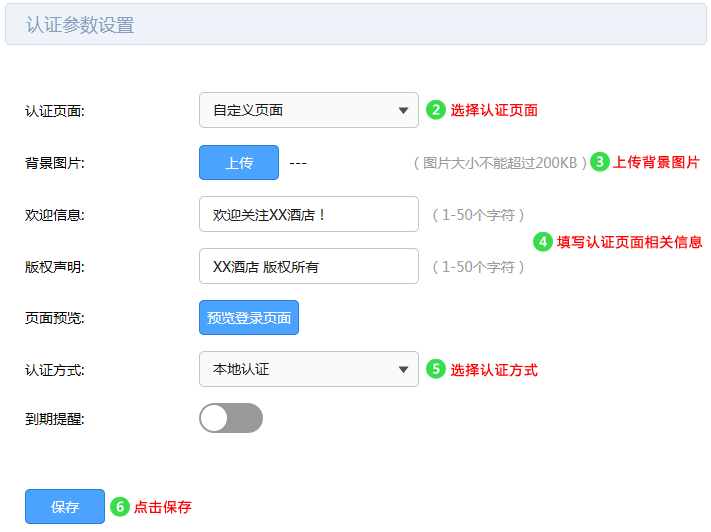Click the green step 4 badge
Viewport: 711px width, 532px height.
coord(542,241)
